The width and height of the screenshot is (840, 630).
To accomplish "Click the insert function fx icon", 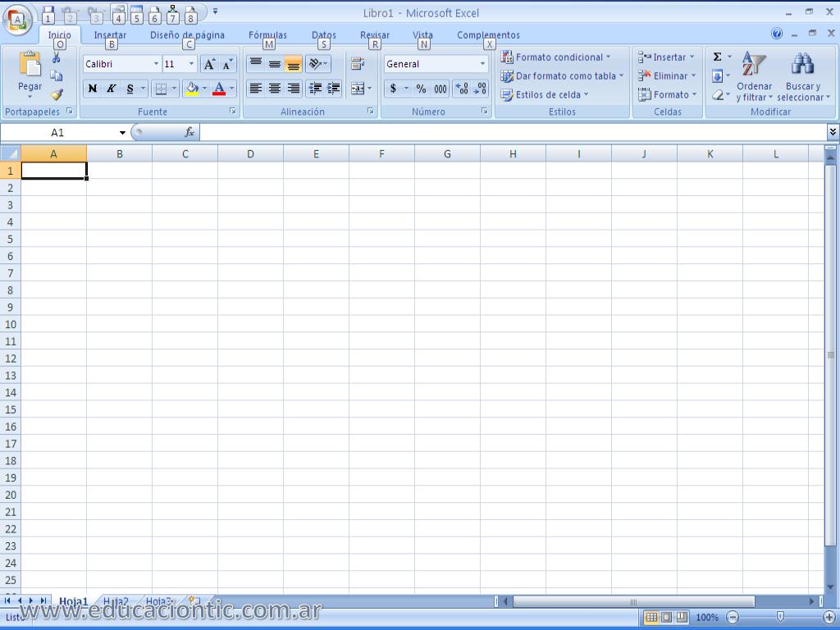I will (189, 132).
